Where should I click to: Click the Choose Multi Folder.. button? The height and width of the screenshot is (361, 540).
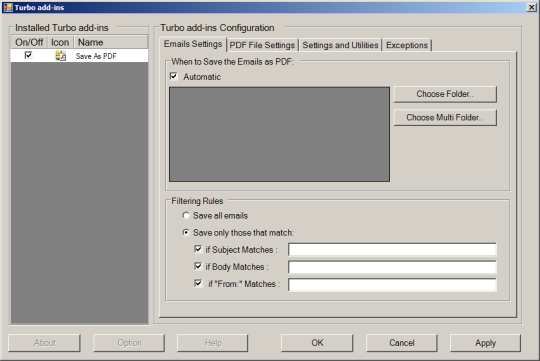pos(445,117)
